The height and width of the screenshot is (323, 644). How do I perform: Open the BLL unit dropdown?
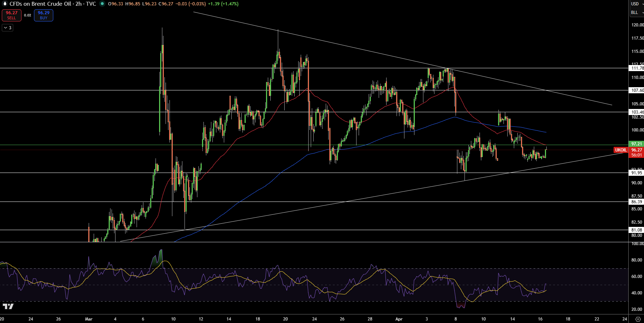click(x=637, y=13)
